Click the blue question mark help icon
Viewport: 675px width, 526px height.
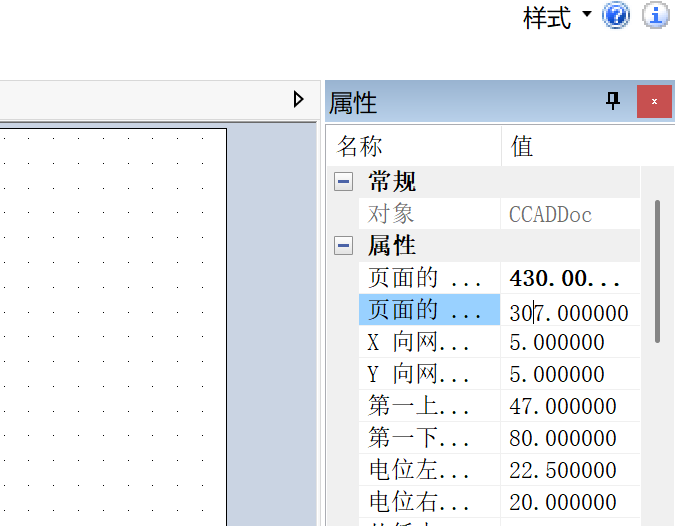(x=616, y=15)
